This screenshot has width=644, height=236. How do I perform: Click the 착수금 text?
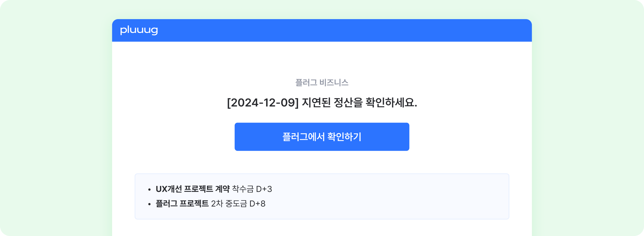click(243, 189)
